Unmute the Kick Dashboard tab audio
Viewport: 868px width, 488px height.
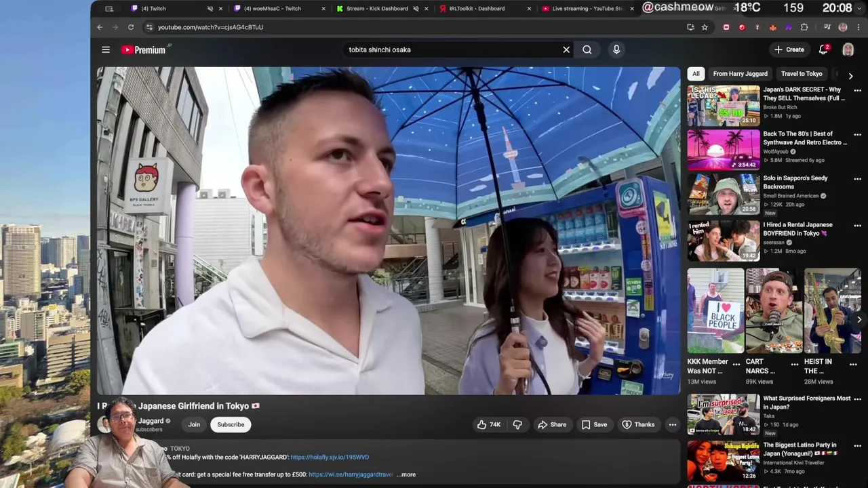pos(416,9)
